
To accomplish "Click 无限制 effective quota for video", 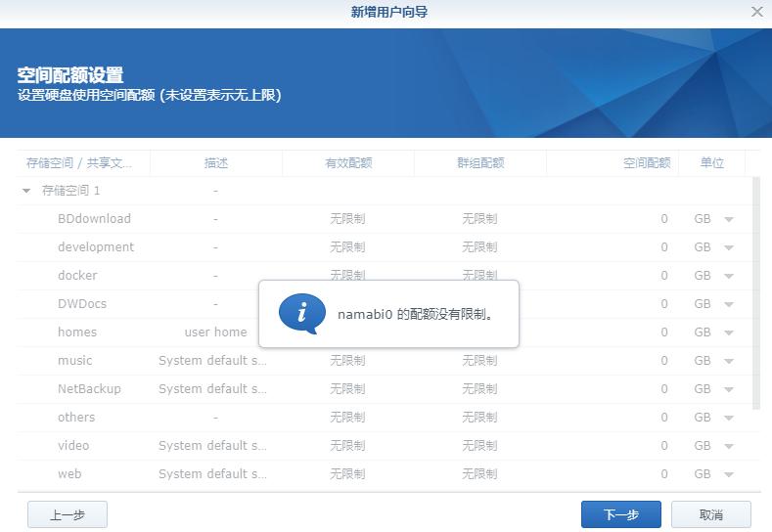I will click(x=347, y=445).
